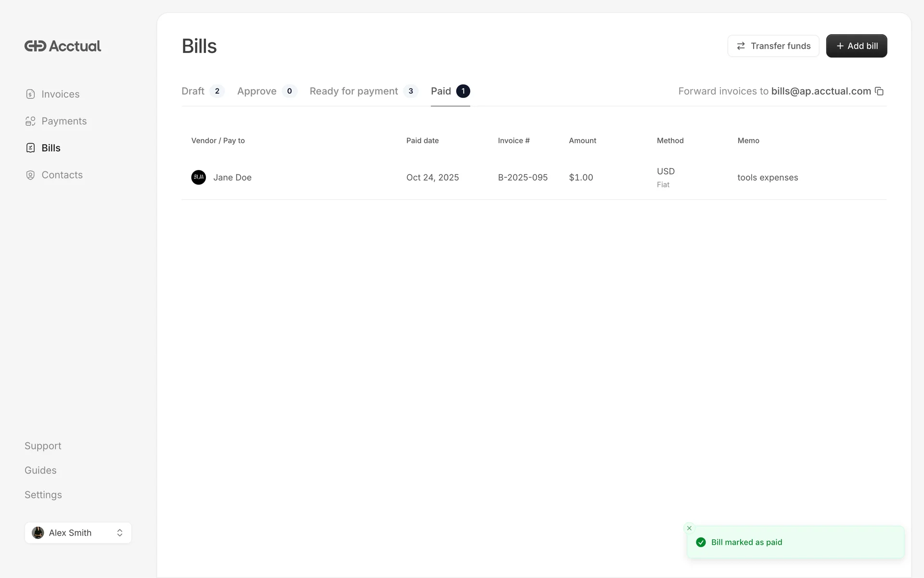
Task: Click the green success checkmark icon
Action: pyautogui.click(x=701, y=542)
